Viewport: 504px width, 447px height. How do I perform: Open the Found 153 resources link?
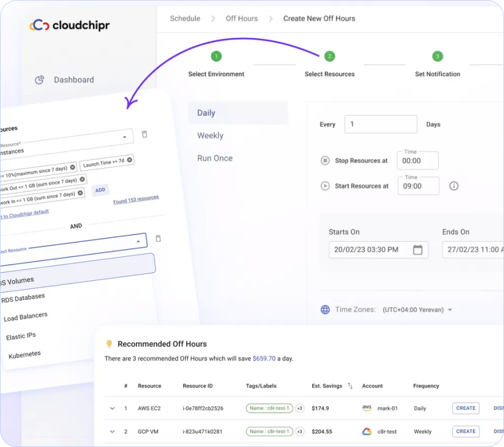(136, 199)
